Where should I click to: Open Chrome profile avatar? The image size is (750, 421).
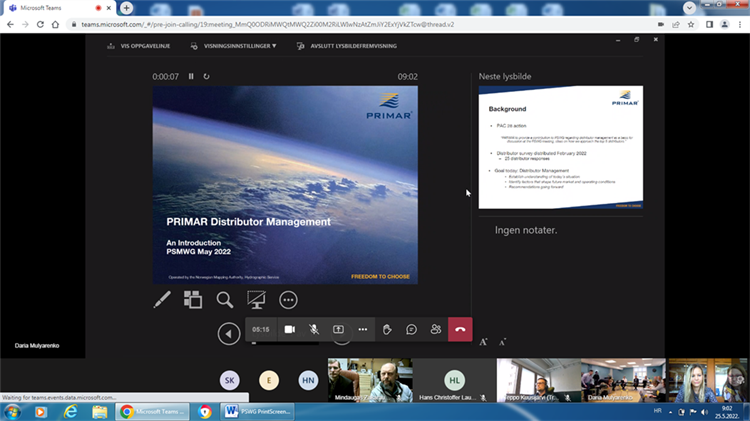pos(725,24)
